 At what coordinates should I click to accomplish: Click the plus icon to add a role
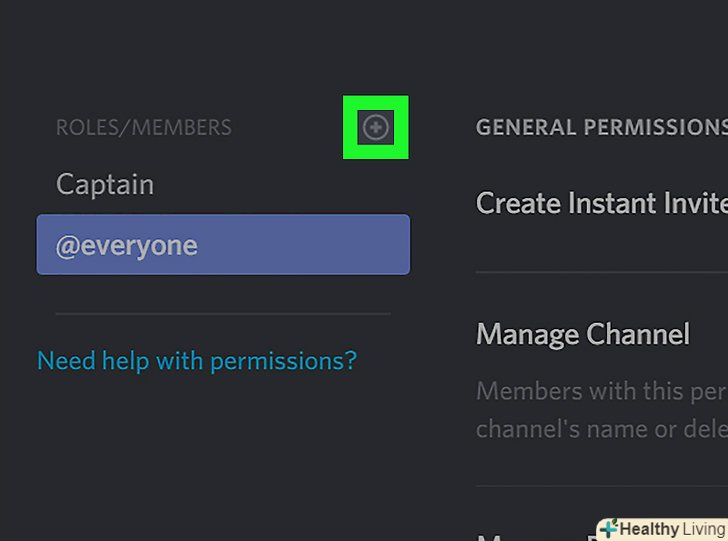376,127
